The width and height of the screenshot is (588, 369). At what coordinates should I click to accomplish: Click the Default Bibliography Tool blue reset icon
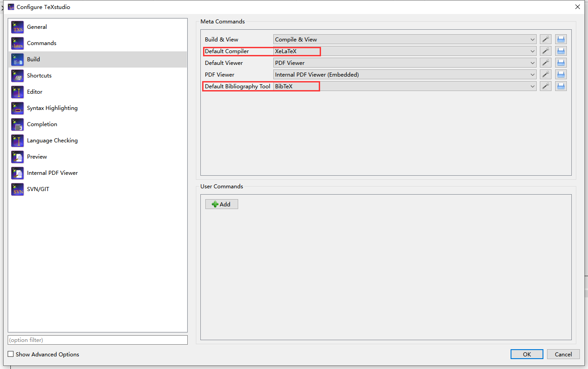coord(561,87)
